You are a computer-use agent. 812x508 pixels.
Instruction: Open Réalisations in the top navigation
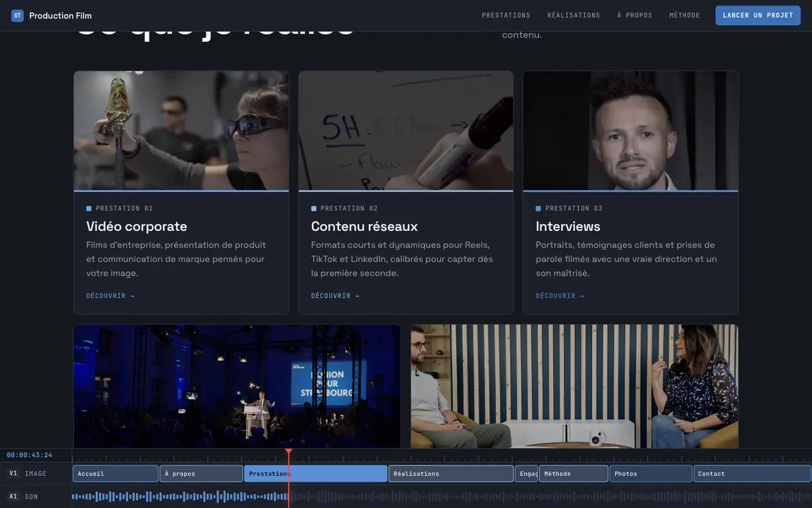click(574, 16)
